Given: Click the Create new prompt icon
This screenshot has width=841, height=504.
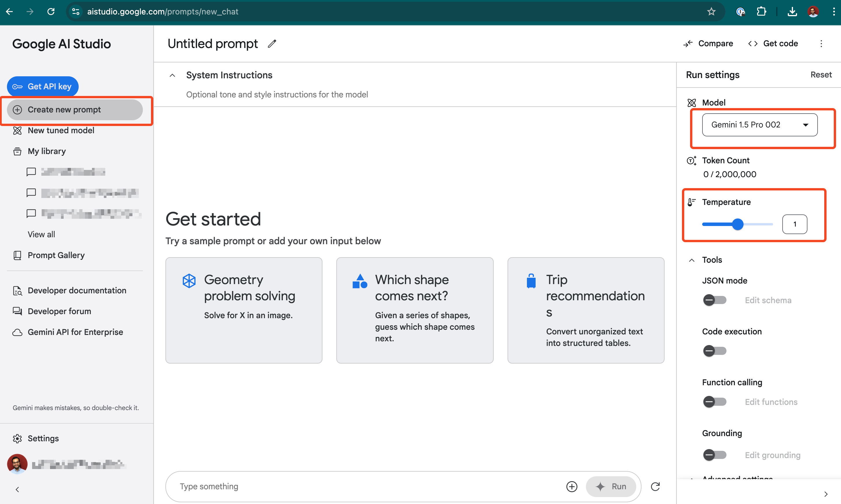Looking at the screenshot, I should tap(17, 109).
